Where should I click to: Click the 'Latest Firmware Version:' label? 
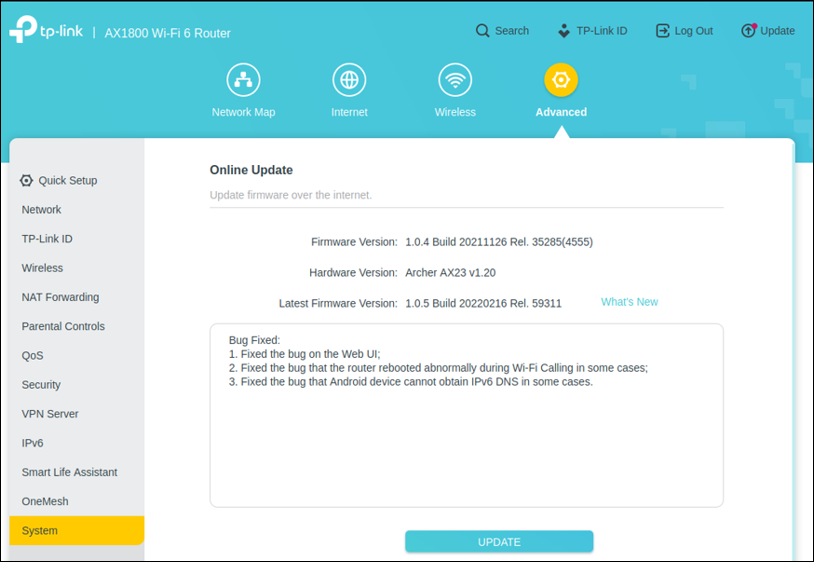(338, 304)
